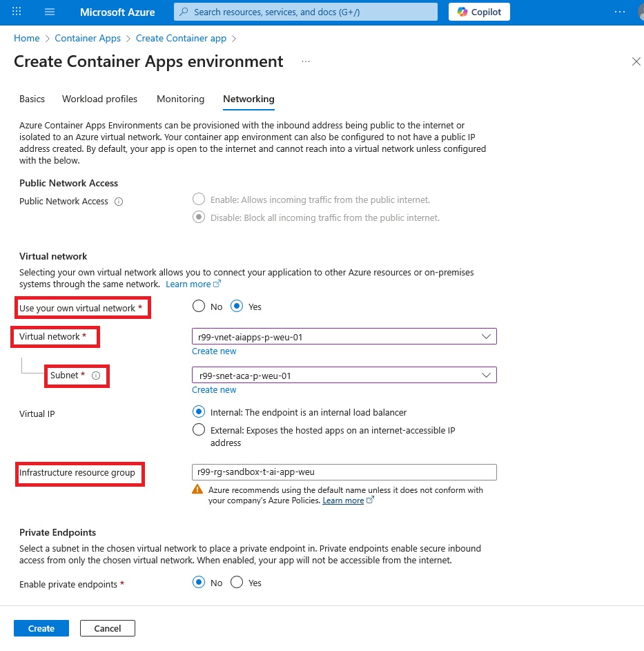
Task: Choose External for the Virtual IP
Action: [199, 429]
